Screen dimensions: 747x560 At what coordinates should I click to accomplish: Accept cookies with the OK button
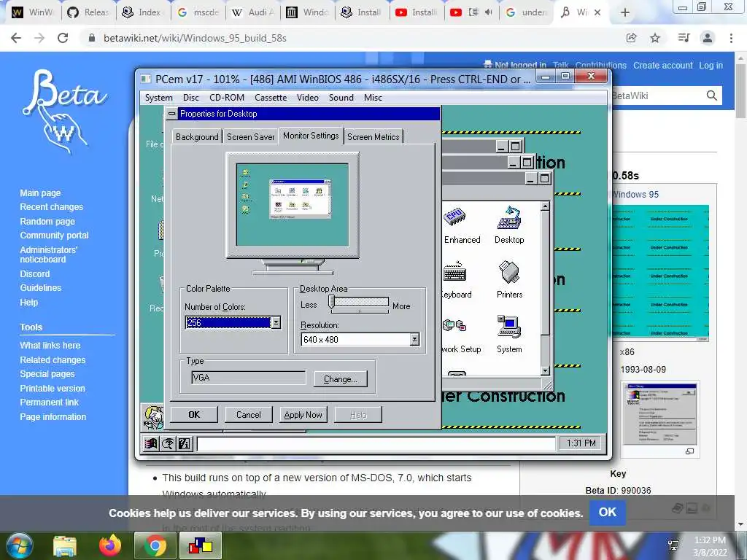click(608, 513)
